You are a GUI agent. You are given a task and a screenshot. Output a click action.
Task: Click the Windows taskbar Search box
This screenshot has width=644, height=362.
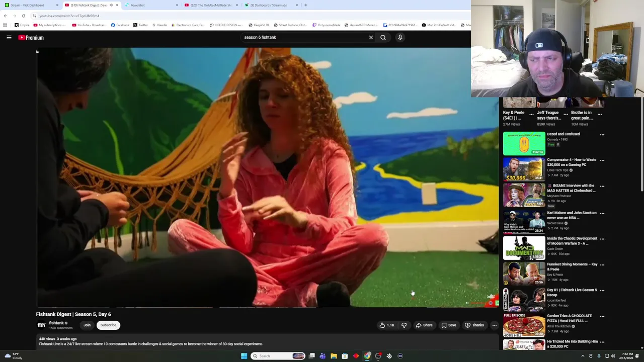point(278,356)
